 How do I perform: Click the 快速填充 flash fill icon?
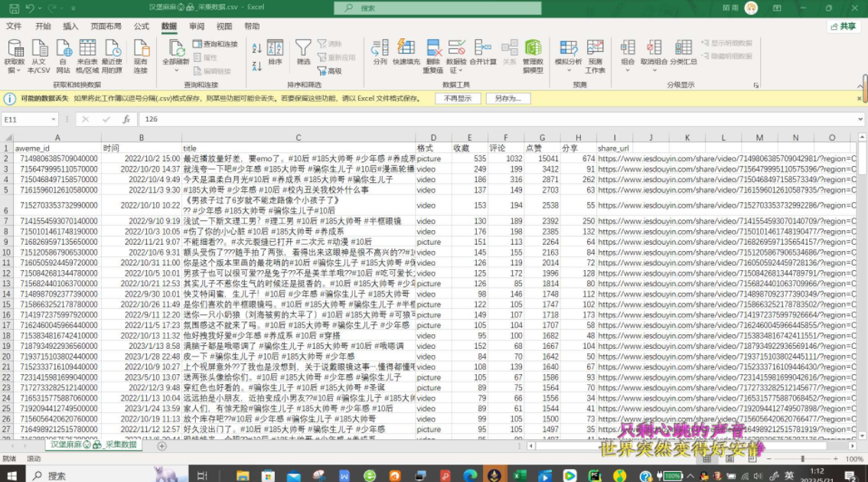point(406,52)
